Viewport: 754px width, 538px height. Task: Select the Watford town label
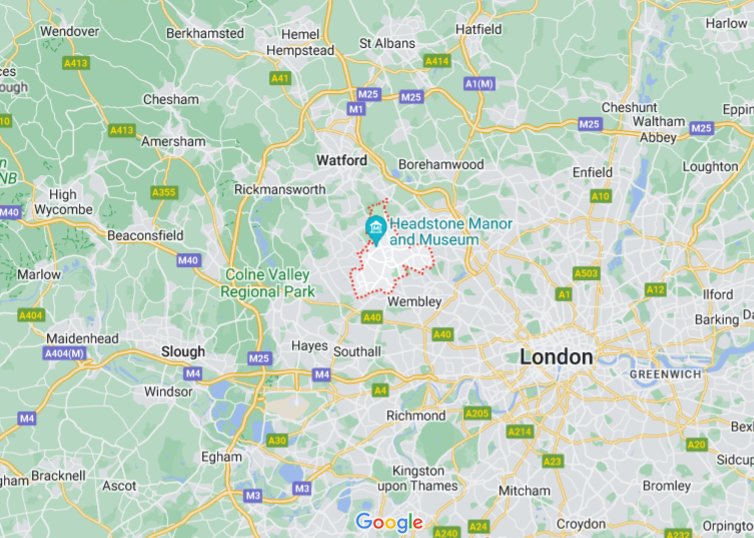(x=342, y=160)
